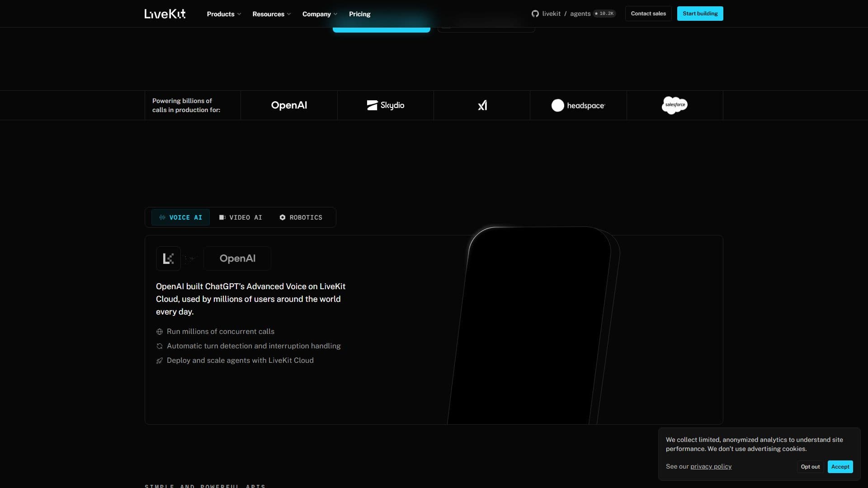Click the OpenAI ChatGPT Advanced Voice headline
Screen dimensions: 868x488
click(x=251, y=299)
